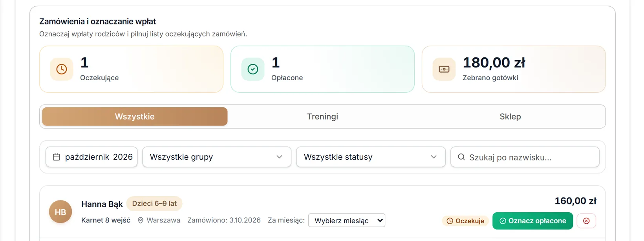Click the HB avatar of Hanna Bąk
Screen dimensions: 644x241
(60, 212)
